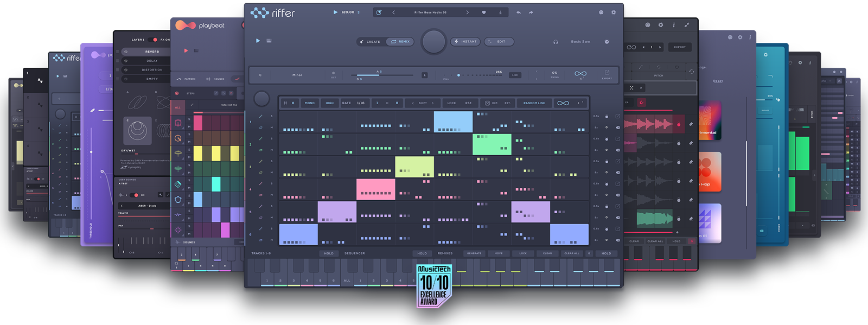
Task: Toggle the MONO mode in sequencer bar
Action: click(310, 103)
